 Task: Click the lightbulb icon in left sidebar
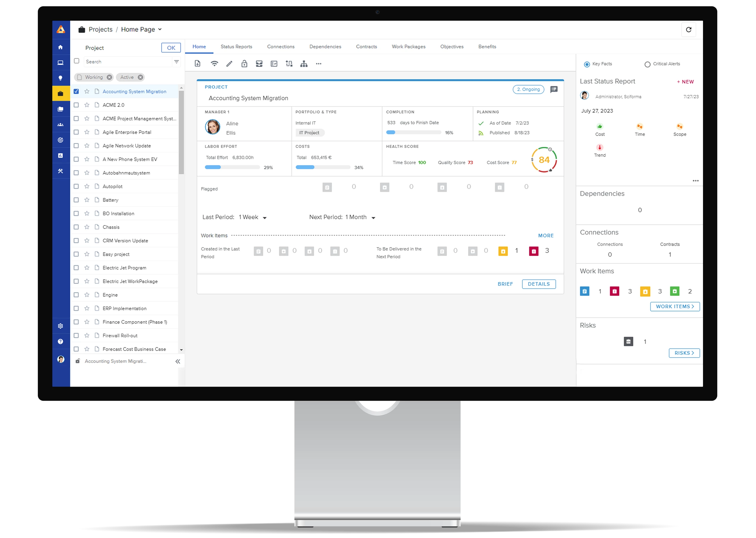coord(60,78)
